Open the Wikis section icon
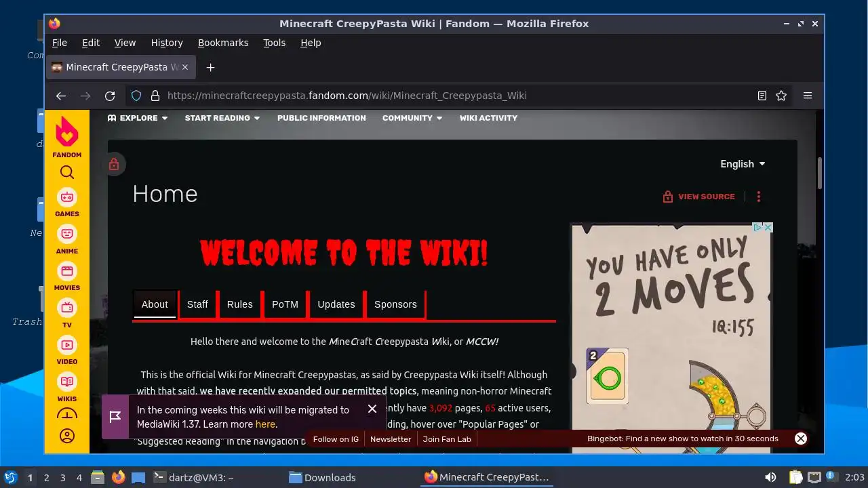The height and width of the screenshot is (488, 868). coord(67,382)
